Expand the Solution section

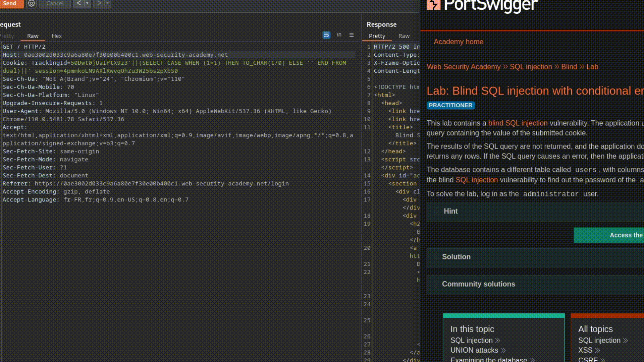click(456, 257)
